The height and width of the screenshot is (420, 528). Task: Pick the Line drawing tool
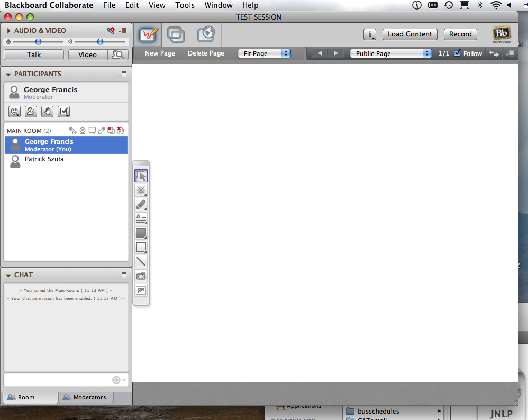(x=141, y=261)
